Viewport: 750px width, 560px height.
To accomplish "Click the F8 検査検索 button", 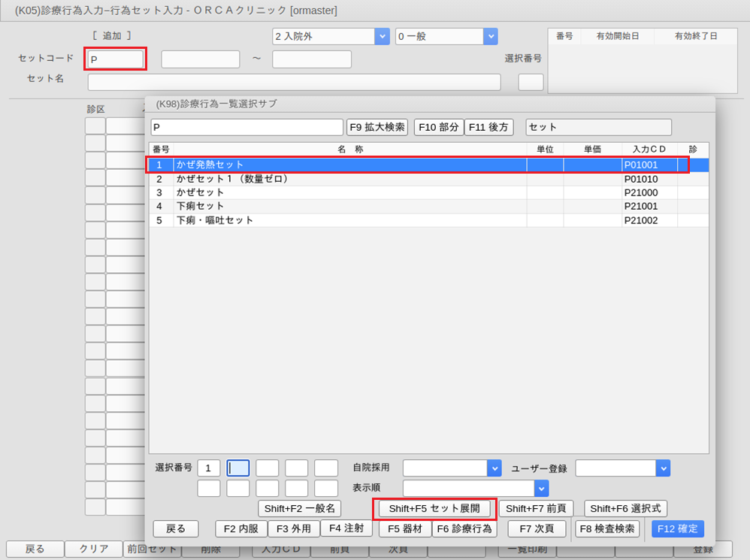I will pos(607,528).
